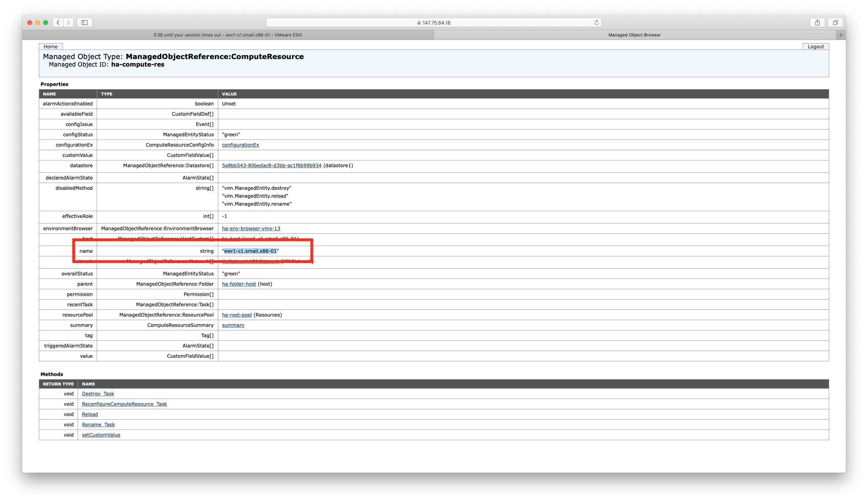
Task: Click the triggeredAlarmState property name
Action: pyautogui.click(x=68, y=346)
